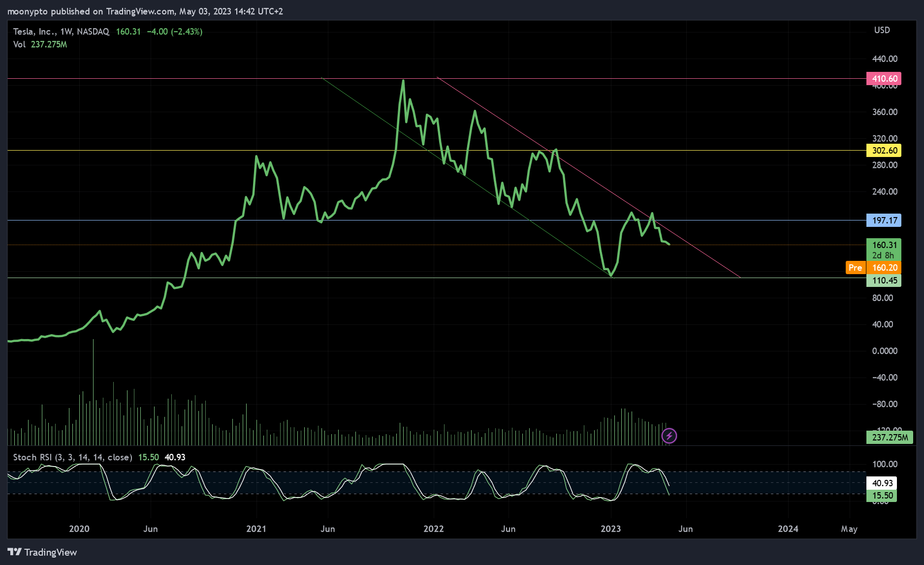The width and height of the screenshot is (924, 565).
Task: Click the purple lightning bolt event icon
Action: point(669,436)
